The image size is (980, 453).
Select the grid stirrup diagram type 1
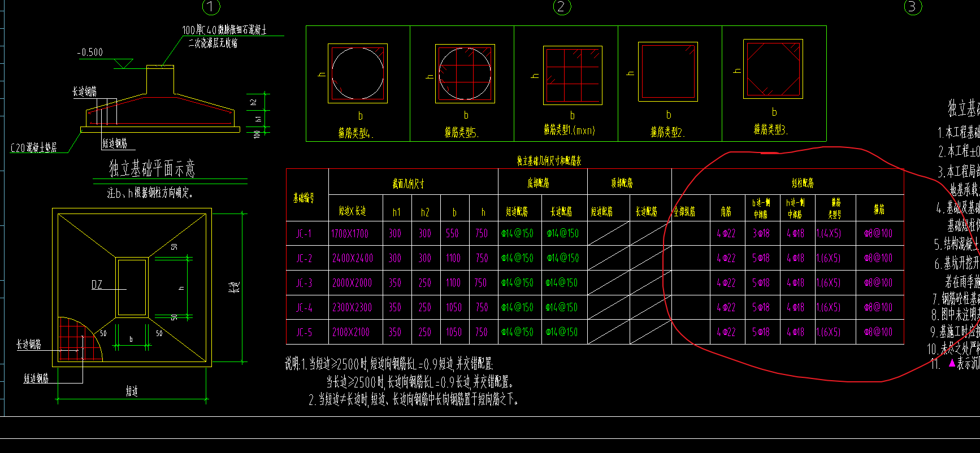573,76
